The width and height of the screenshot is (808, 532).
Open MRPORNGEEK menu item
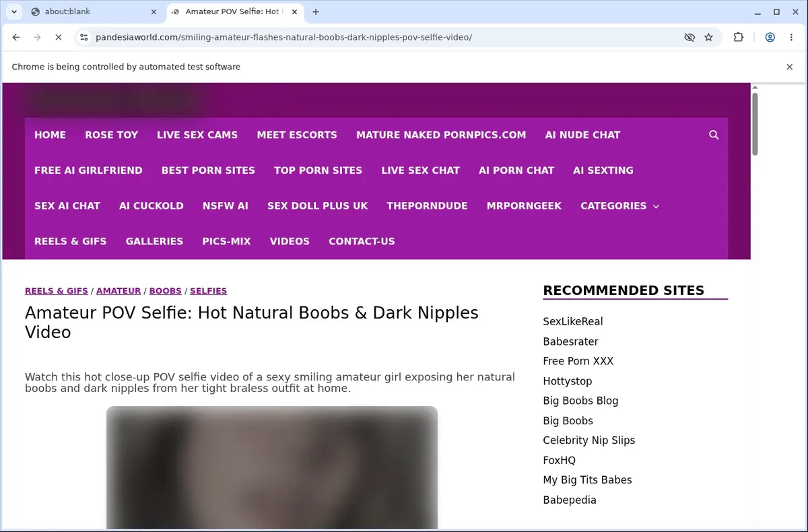524,206
